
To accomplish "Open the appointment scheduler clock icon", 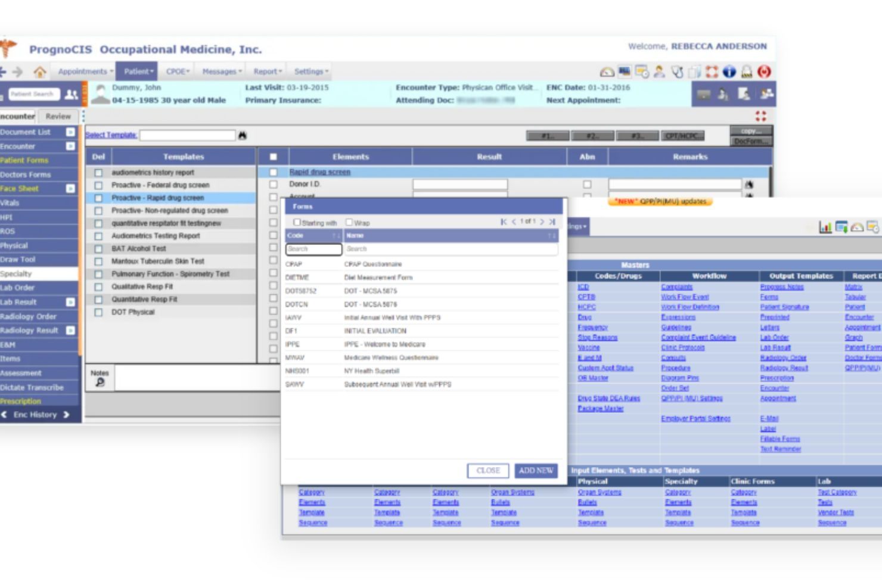I will tap(642, 72).
